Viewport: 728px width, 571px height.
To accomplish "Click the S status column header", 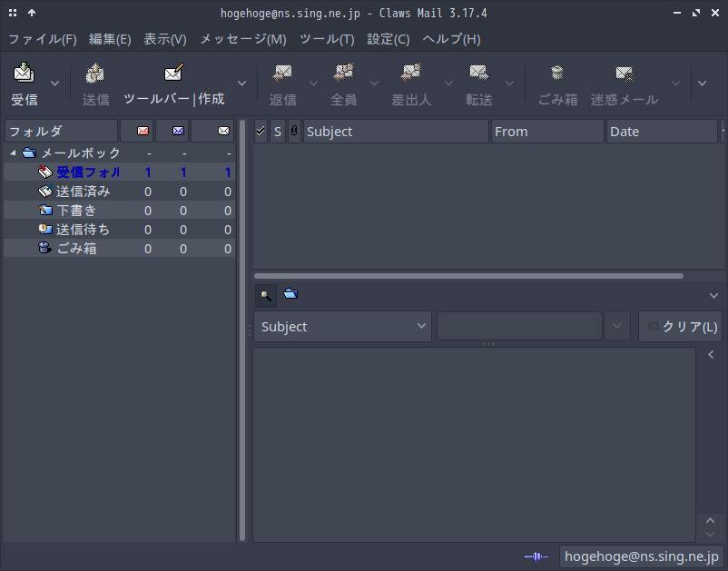I will click(278, 131).
